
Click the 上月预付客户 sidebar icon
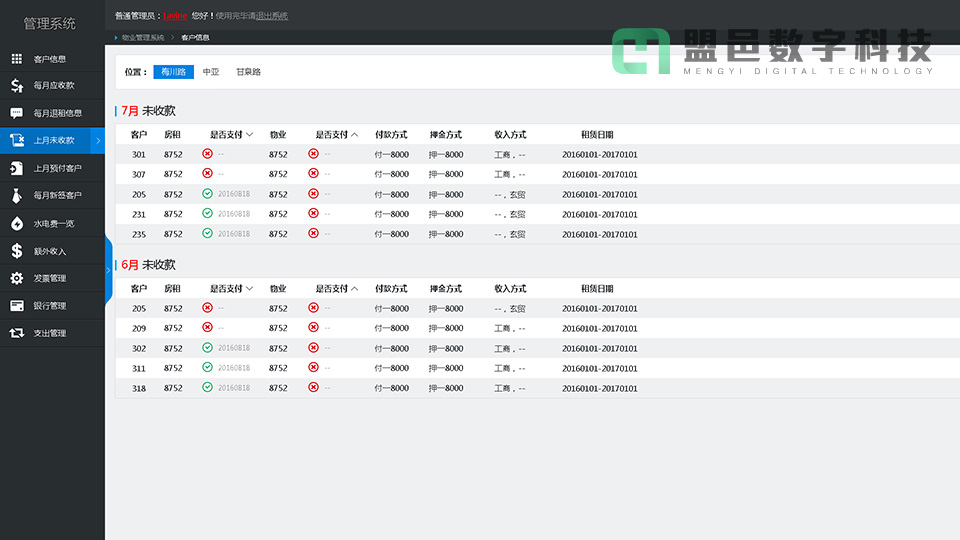[17, 168]
